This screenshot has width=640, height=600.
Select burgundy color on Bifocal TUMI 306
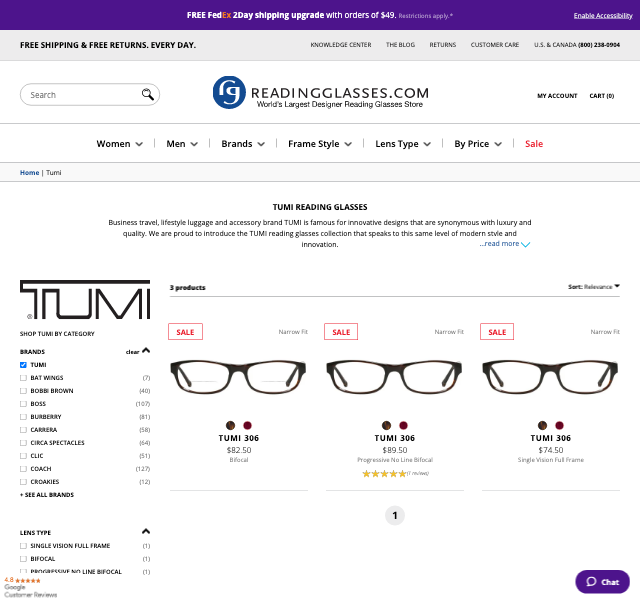point(247,425)
